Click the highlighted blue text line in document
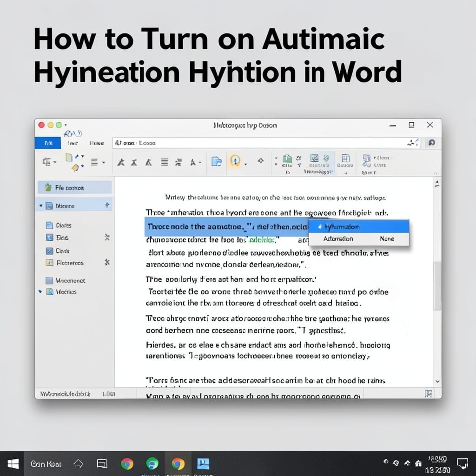 pos(226,227)
